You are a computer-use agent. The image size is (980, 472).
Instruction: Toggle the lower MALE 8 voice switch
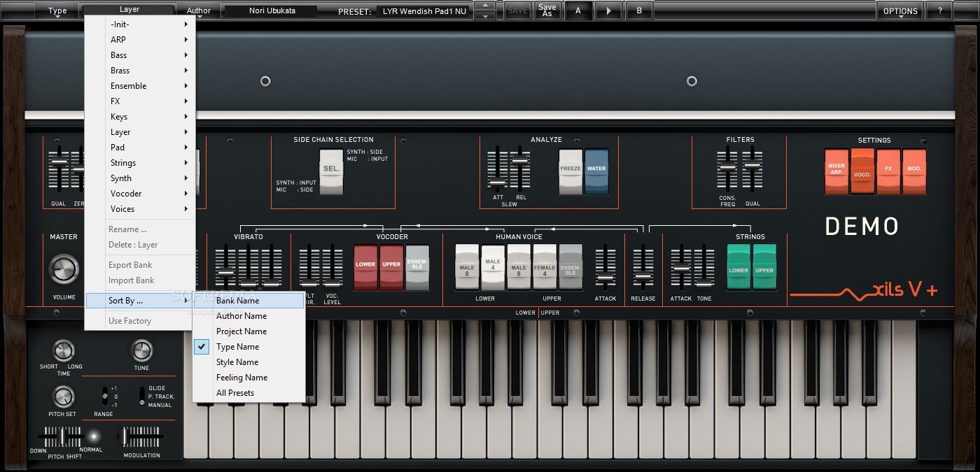(x=467, y=266)
